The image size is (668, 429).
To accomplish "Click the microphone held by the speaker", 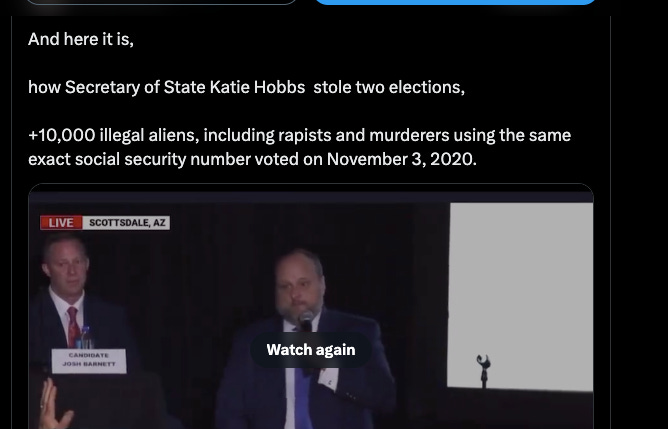I will click(306, 321).
